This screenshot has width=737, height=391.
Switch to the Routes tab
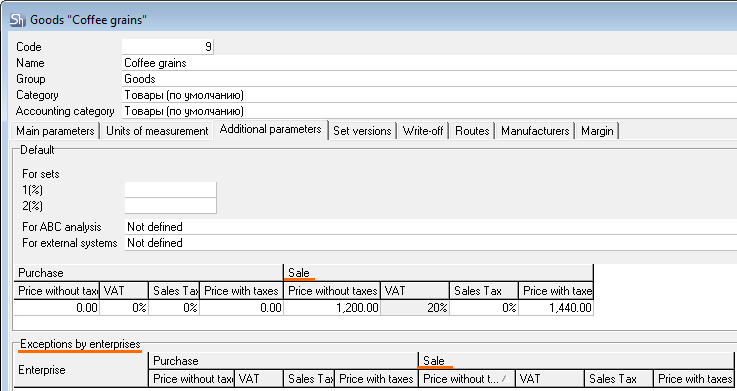coord(472,131)
